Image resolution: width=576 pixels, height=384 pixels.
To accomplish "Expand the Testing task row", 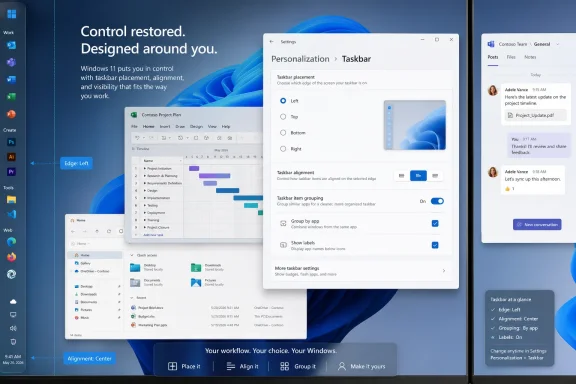I will 145,205.
